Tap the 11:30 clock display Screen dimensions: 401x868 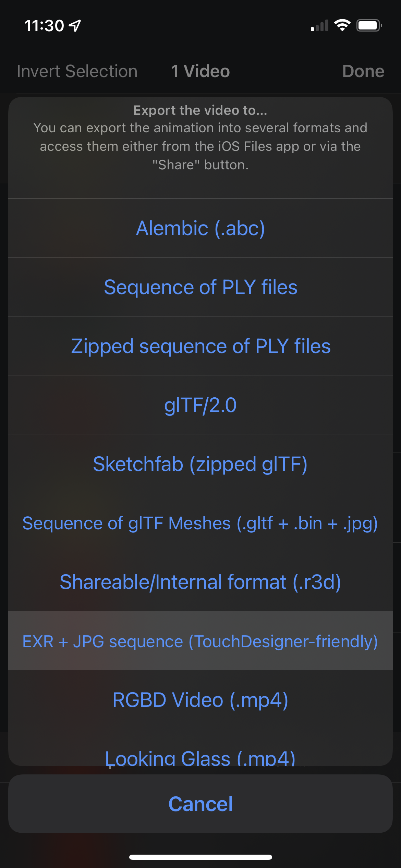tap(44, 26)
